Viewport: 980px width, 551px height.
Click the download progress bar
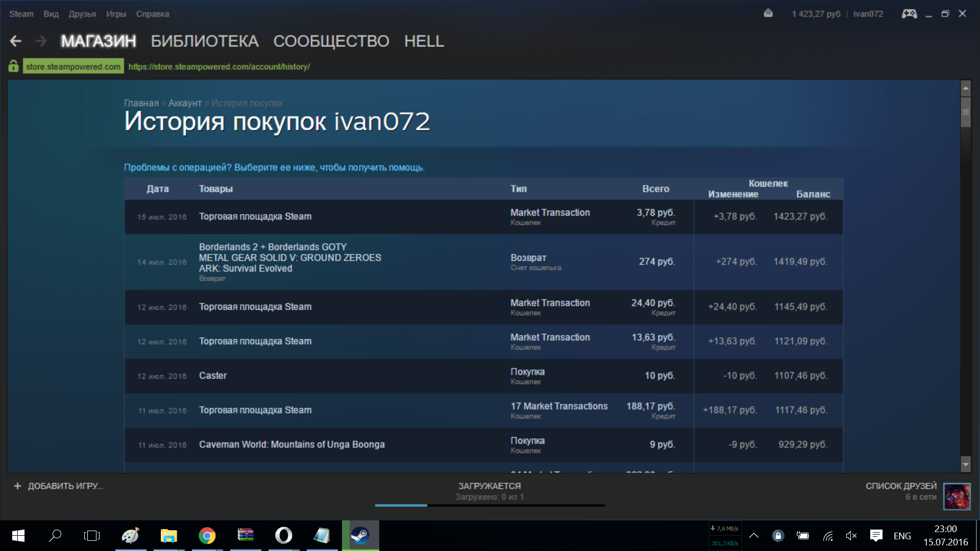click(x=489, y=505)
